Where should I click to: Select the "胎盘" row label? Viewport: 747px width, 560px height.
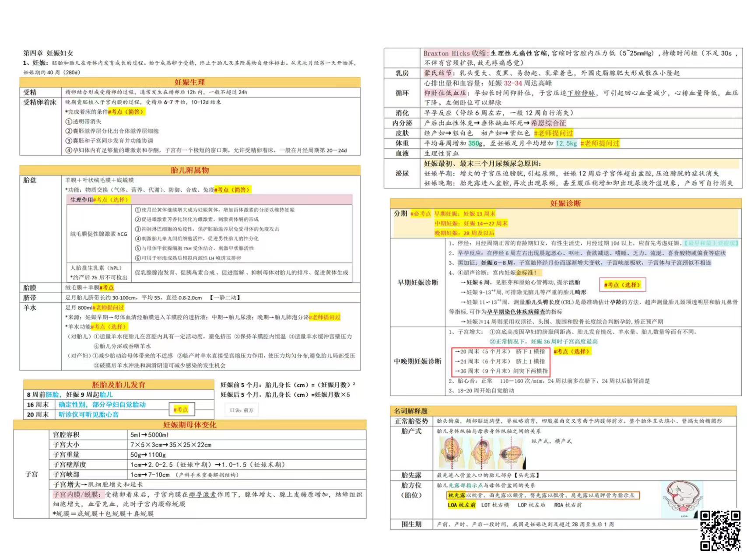click(30, 180)
